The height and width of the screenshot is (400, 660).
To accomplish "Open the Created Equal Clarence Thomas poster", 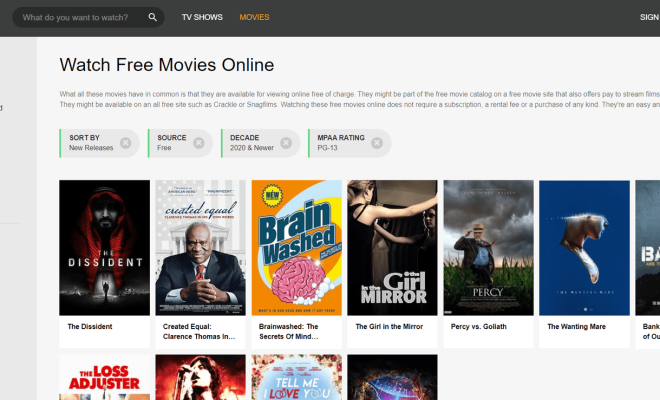I will coord(200,248).
